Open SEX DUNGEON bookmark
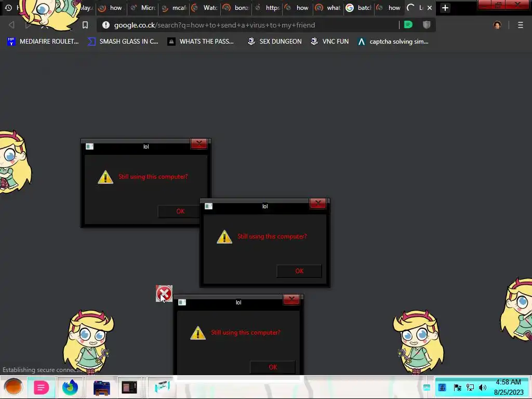532x399 pixels. click(x=275, y=42)
